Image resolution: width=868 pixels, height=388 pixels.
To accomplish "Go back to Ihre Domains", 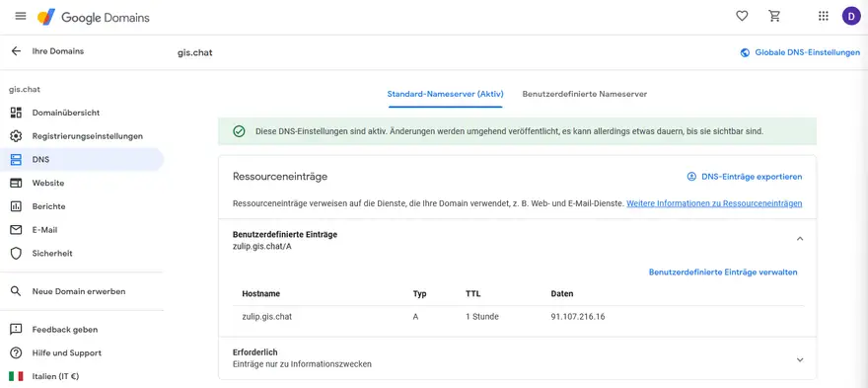I will click(58, 51).
